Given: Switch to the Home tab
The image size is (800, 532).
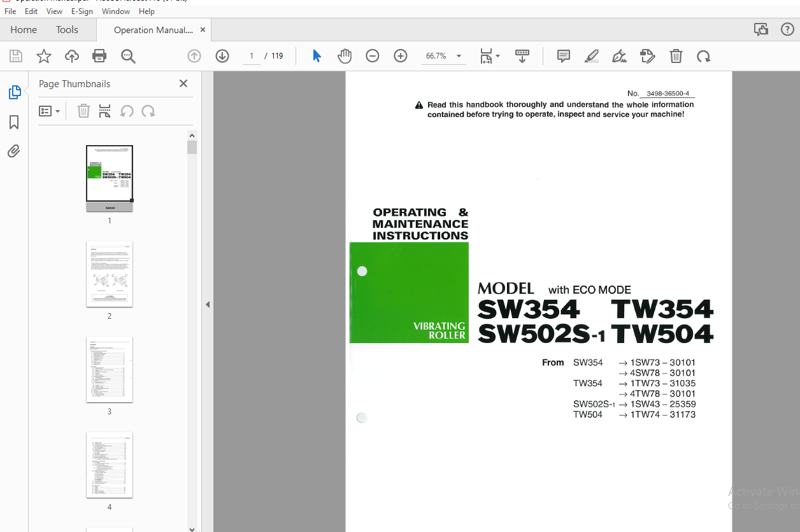Looking at the screenshot, I should tap(24, 30).
